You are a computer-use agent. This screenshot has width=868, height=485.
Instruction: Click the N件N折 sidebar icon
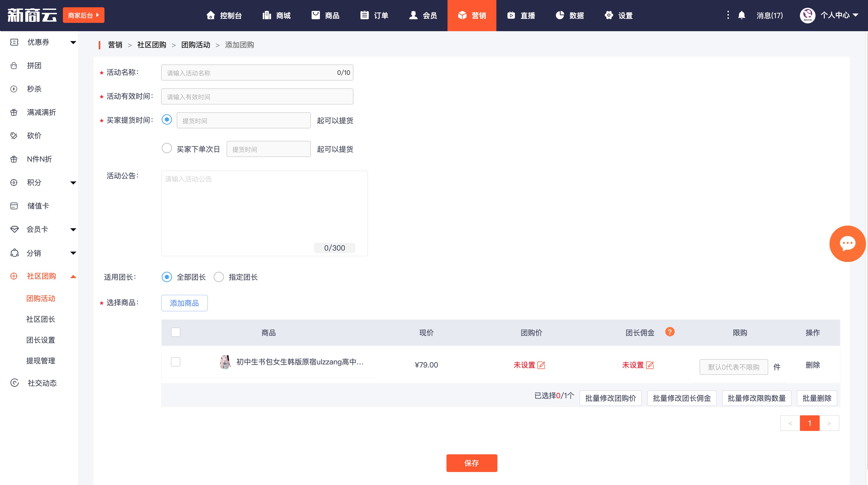[14, 159]
